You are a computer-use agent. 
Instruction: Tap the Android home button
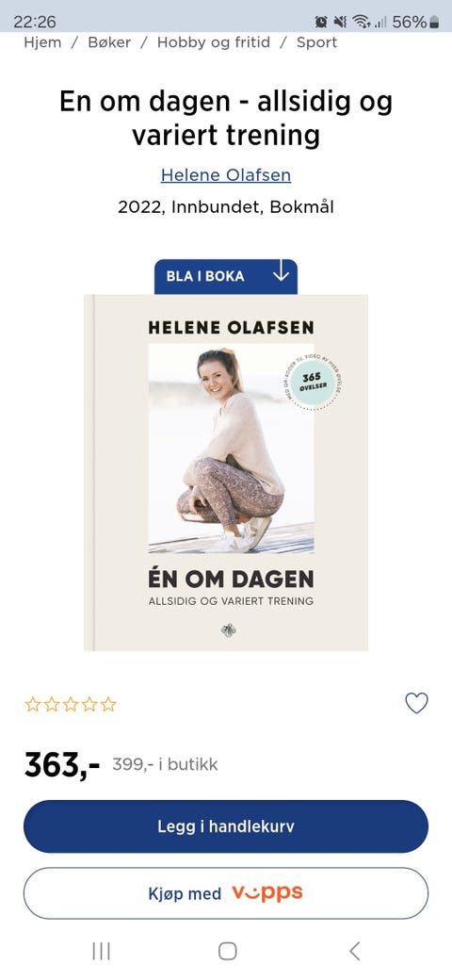(227, 951)
